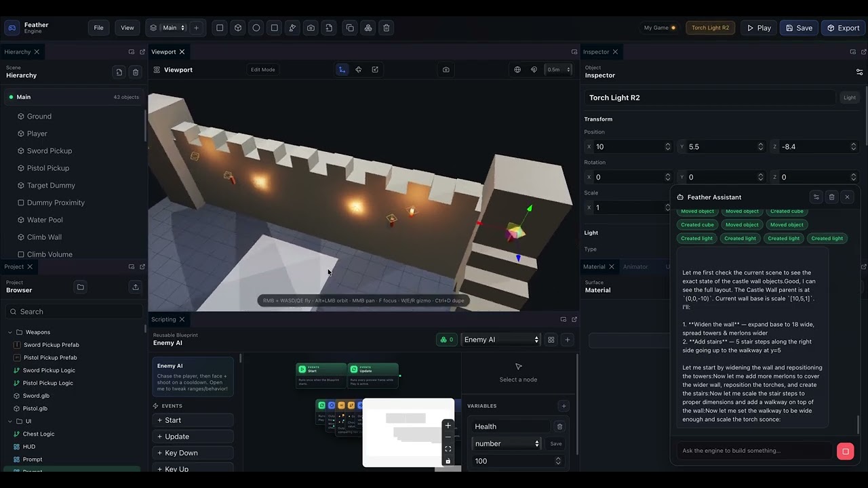Screen dimensions: 868x488
Task: Click the trash delete icon in top toolbar
Action: point(387,28)
